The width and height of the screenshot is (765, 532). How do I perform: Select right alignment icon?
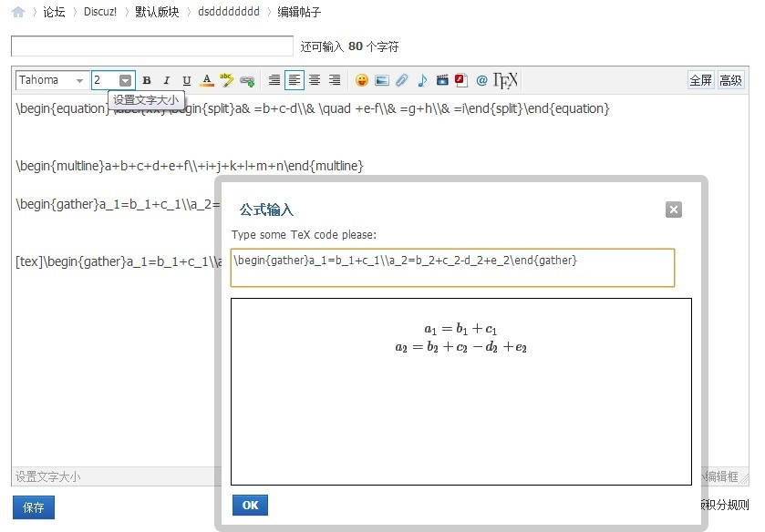click(335, 80)
